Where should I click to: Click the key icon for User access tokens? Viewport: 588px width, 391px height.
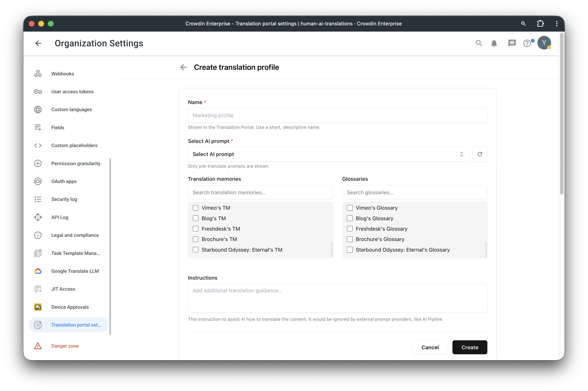[38, 91]
